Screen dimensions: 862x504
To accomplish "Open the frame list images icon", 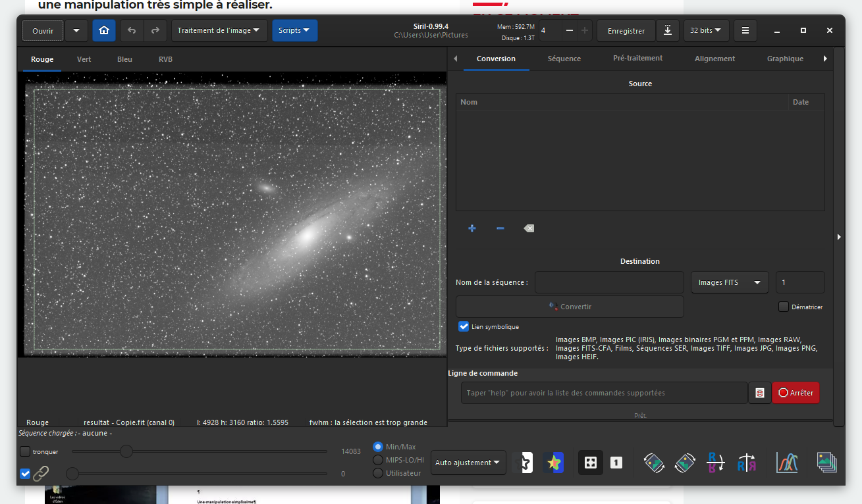I will pyautogui.click(x=826, y=463).
